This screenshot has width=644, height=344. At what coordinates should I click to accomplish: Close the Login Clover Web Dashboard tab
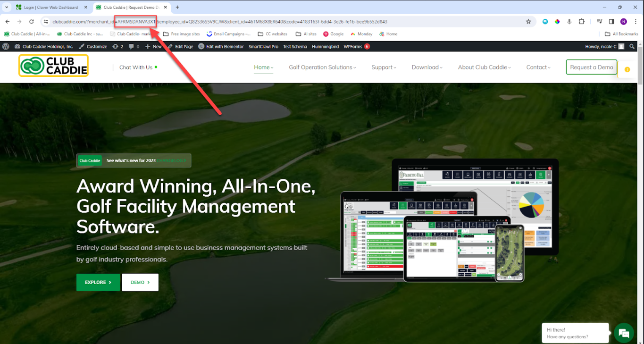click(x=86, y=8)
